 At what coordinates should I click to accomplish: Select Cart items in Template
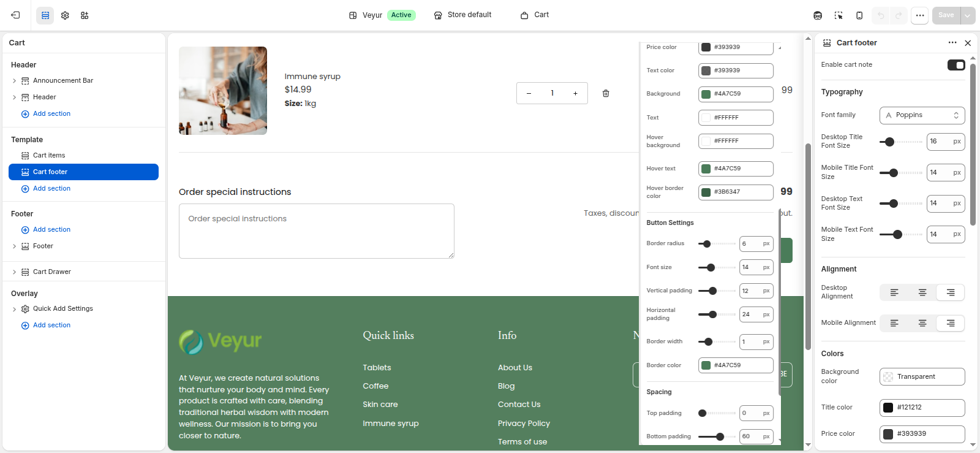(49, 156)
